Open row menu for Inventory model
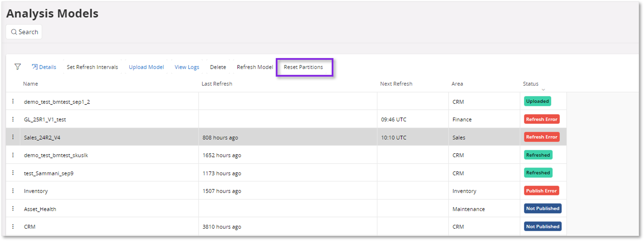 pyautogui.click(x=13, y=191)
